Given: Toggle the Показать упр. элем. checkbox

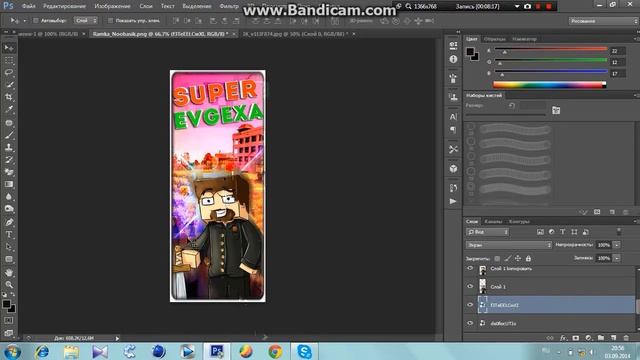Looking at the screenshot, I should click(110, 20).
